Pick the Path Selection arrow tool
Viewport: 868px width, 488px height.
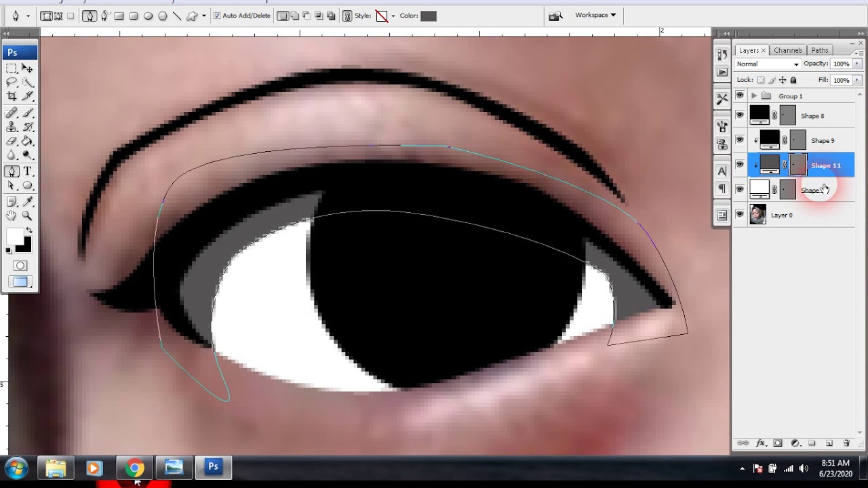tap(12, 186)
